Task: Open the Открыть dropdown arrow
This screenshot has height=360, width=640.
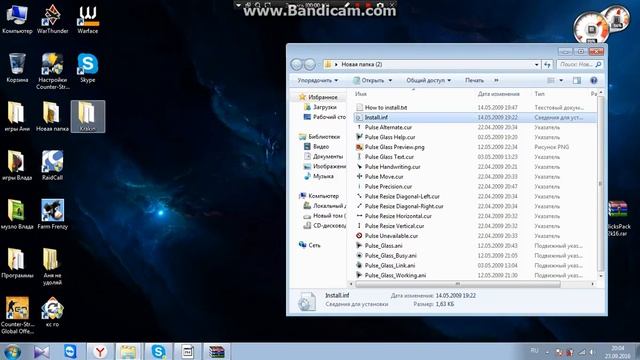Action: click(x=390, y=80)
